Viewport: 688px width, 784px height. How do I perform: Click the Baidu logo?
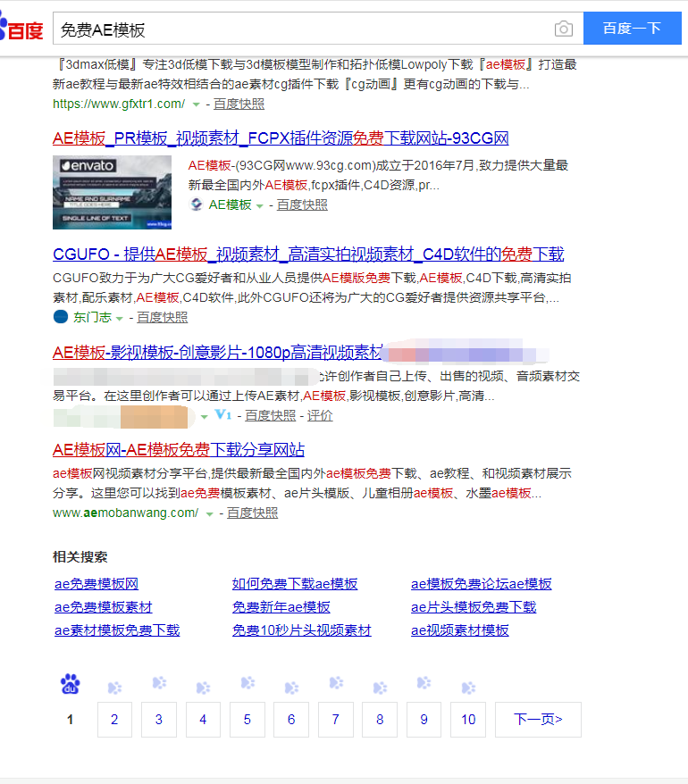(21, 29)
